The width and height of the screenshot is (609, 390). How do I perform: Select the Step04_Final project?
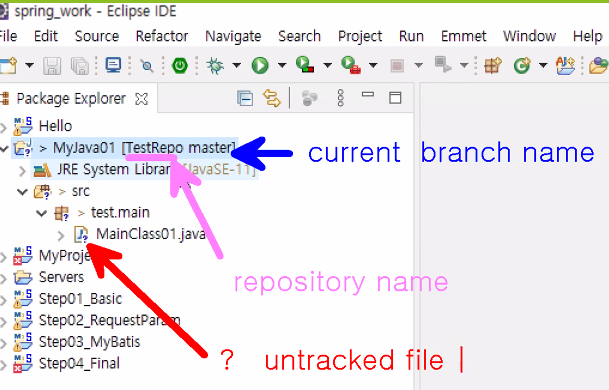click(79, 363)
